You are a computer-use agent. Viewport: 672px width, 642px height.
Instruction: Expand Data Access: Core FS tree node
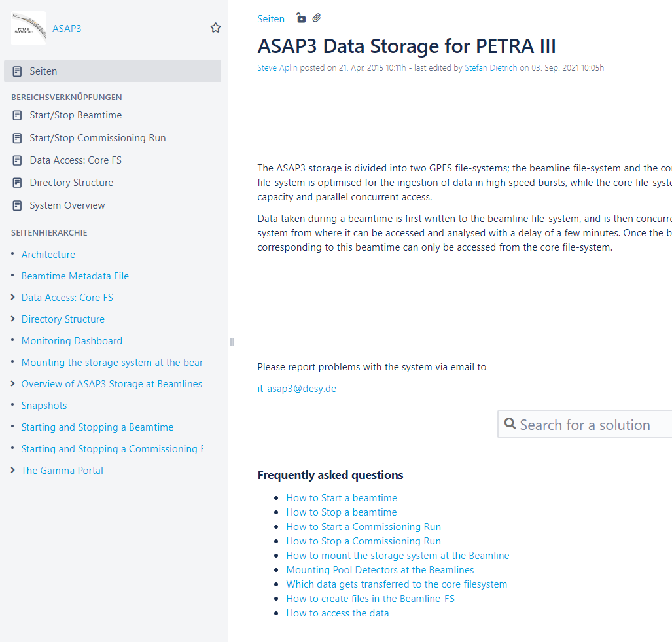[x=13, y=298]
